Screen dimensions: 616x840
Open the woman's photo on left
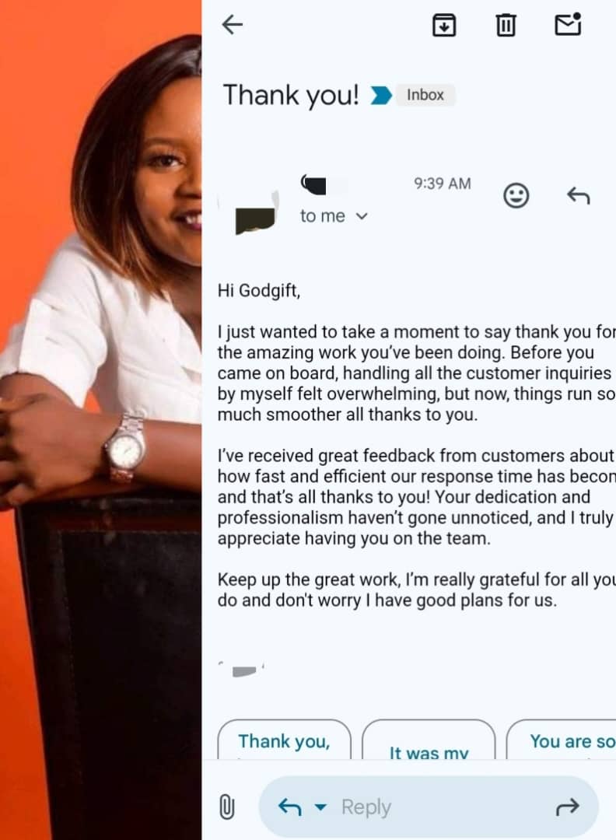tap(100, 420)
